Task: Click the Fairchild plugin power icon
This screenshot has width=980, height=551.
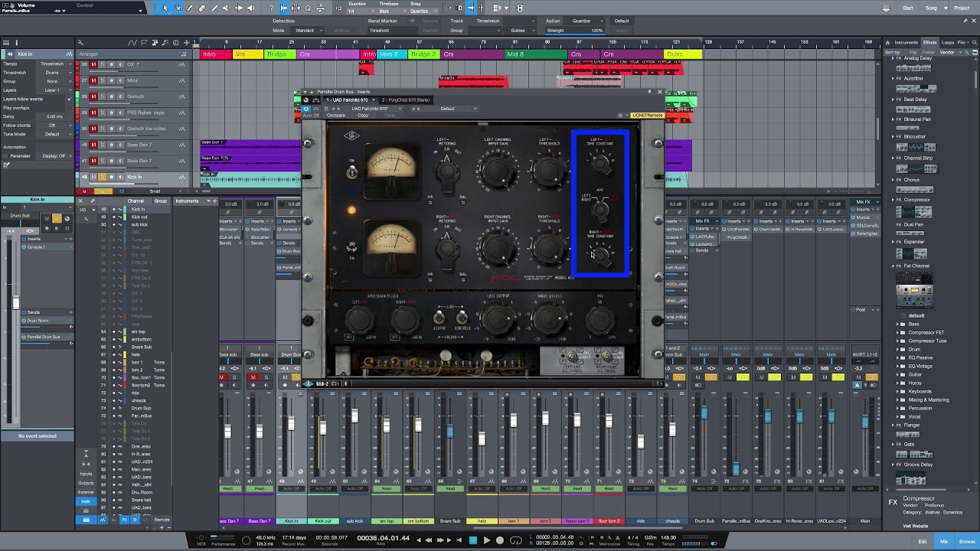Action: tap(306, 109)
